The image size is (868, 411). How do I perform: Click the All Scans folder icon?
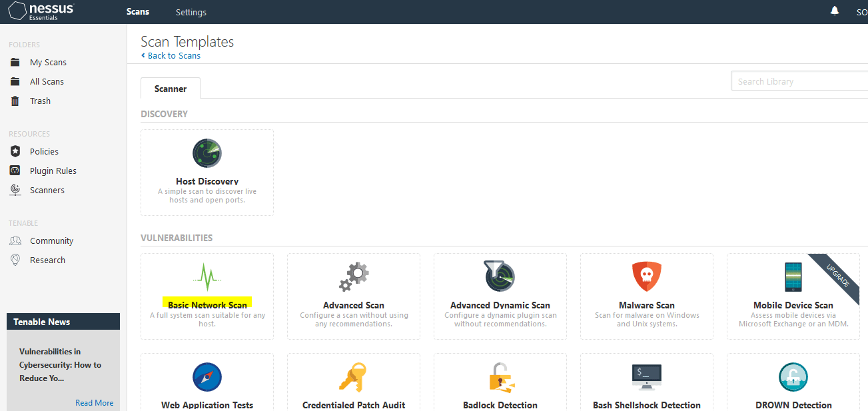pos(15,81)
